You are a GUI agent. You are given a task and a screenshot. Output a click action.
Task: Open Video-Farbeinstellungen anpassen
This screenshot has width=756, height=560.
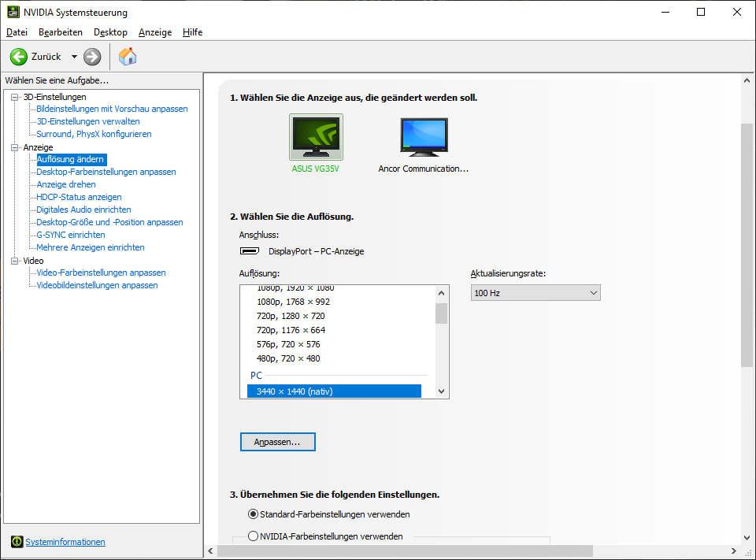pyautogui.click(x=102, y=273)
